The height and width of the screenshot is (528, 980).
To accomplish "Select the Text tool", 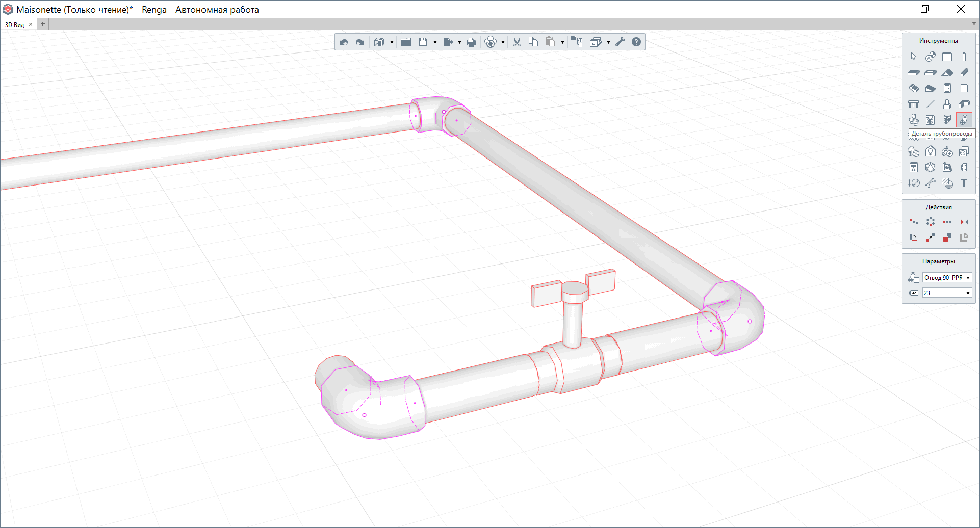I will 964,183.
